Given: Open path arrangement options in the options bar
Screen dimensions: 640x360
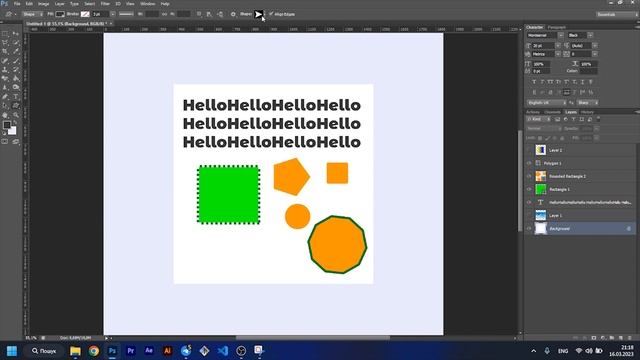Looking at the screenshot, I should 220,14.
